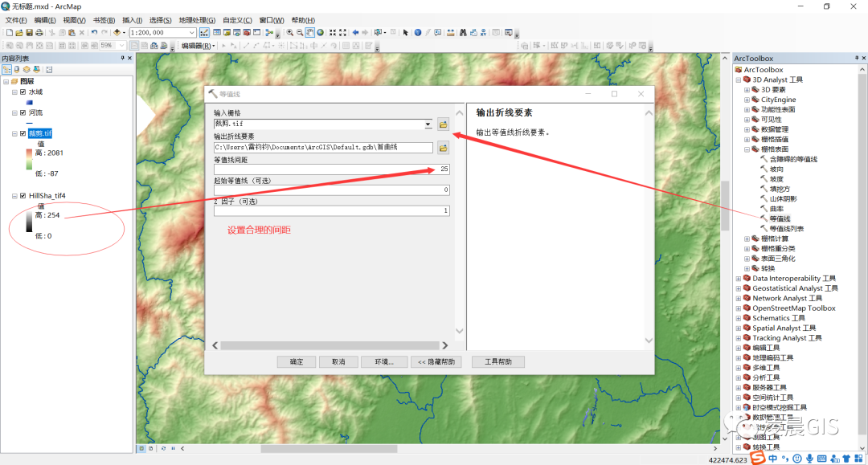Image resolution: width=868 pixels, height=465 pixels.
Task: Browse for output polyline features folder icon
Action: [443, 148]
